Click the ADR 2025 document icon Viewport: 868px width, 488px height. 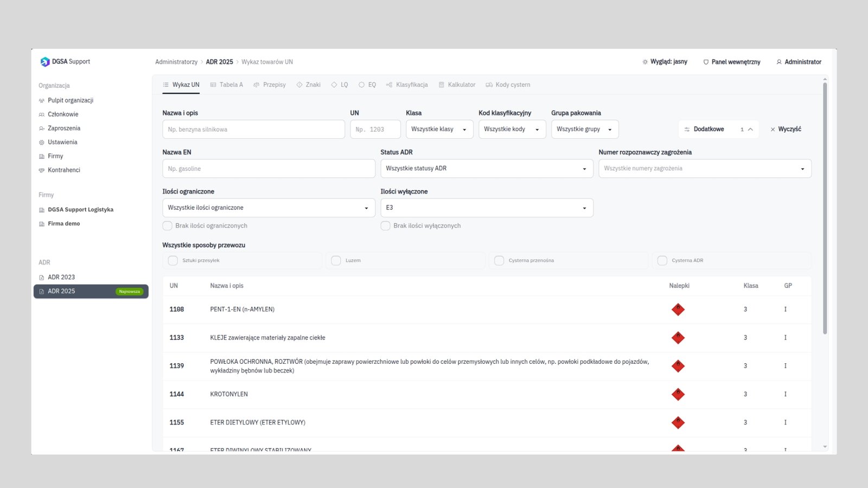(42, 292)
